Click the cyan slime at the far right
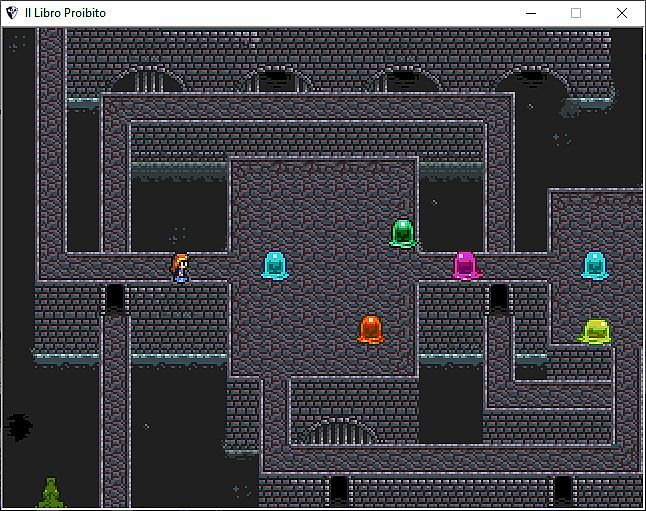 point(595,266)
